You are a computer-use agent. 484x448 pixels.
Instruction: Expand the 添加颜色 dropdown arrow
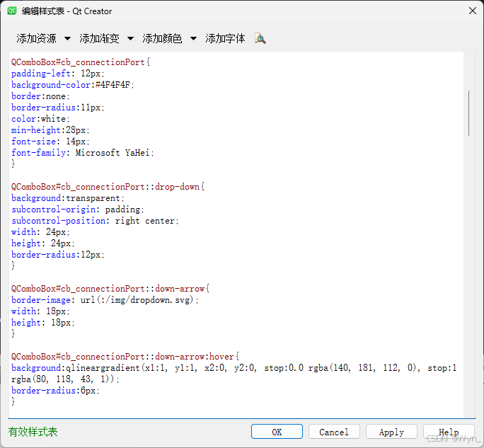pos(193,39)
